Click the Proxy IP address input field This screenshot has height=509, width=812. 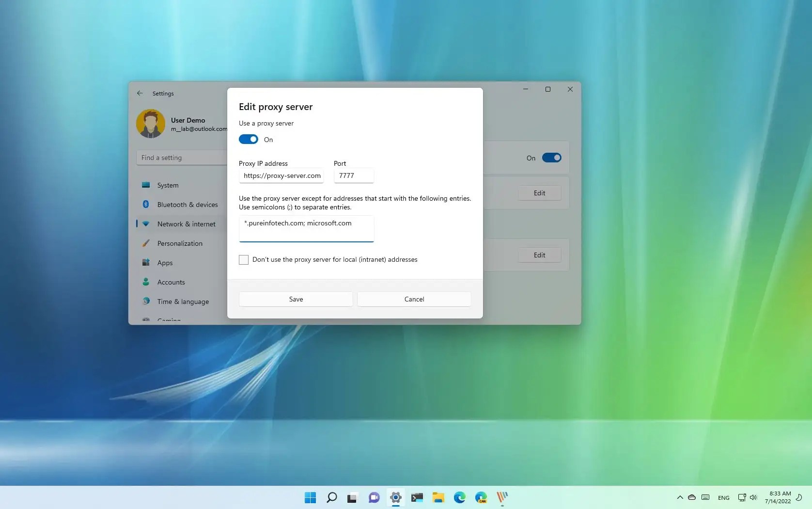[281, 175]
